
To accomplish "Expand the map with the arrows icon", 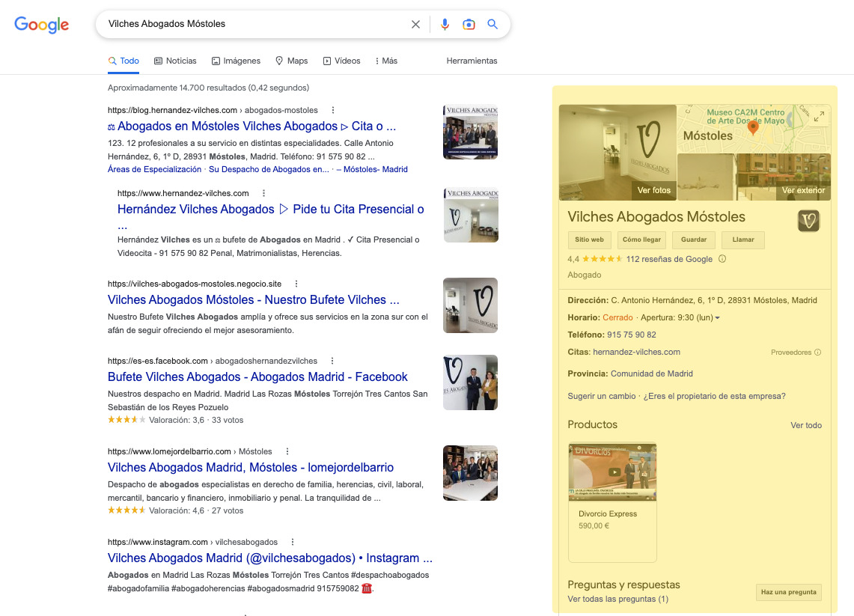I will click(819, 117).
